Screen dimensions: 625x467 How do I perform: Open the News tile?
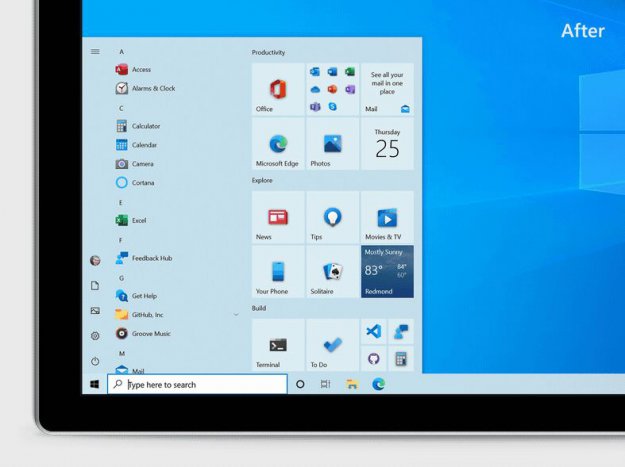(278, 217)
